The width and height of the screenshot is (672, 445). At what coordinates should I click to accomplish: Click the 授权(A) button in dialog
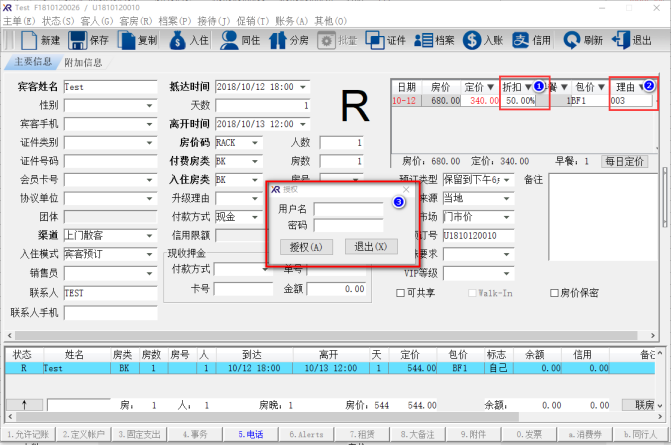tap(306, 247)
